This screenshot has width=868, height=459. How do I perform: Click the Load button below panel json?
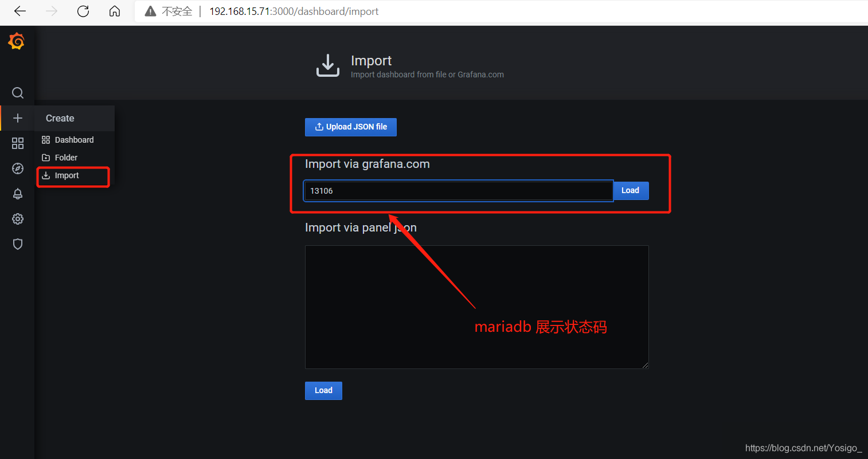[x=323, y=390]
